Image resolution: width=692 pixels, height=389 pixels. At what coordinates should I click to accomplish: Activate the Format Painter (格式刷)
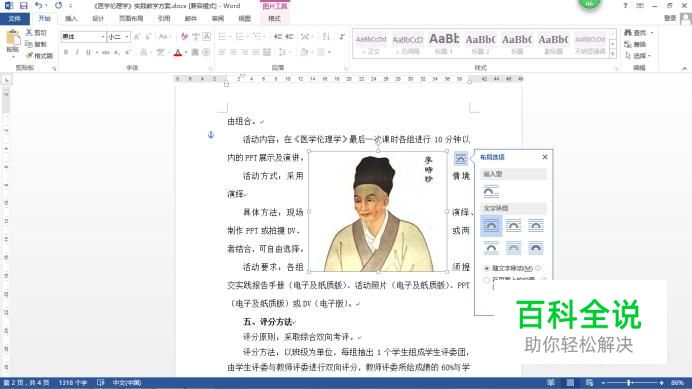pyautogui.click(x=39, y=56)
